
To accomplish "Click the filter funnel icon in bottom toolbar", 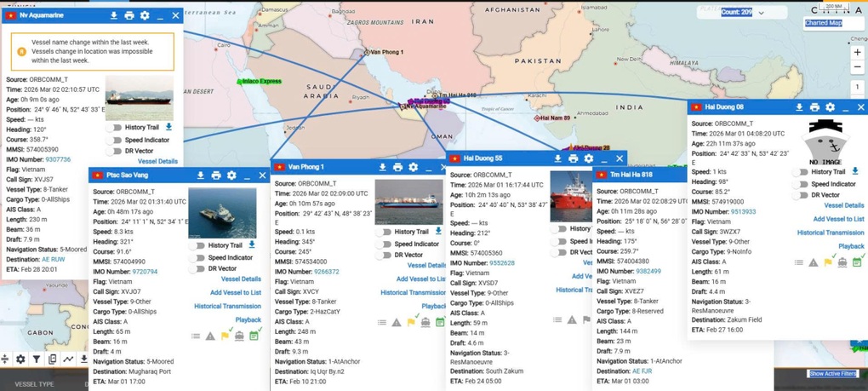I will [x=37, y=359].
